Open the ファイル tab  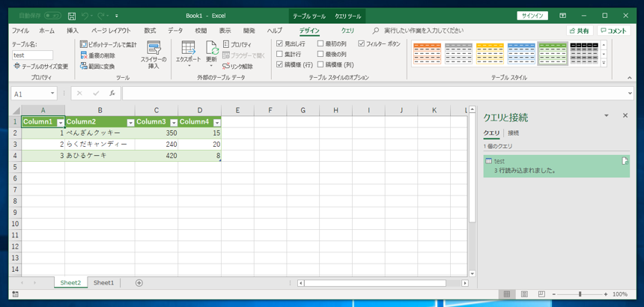click(x=20, y=31)
